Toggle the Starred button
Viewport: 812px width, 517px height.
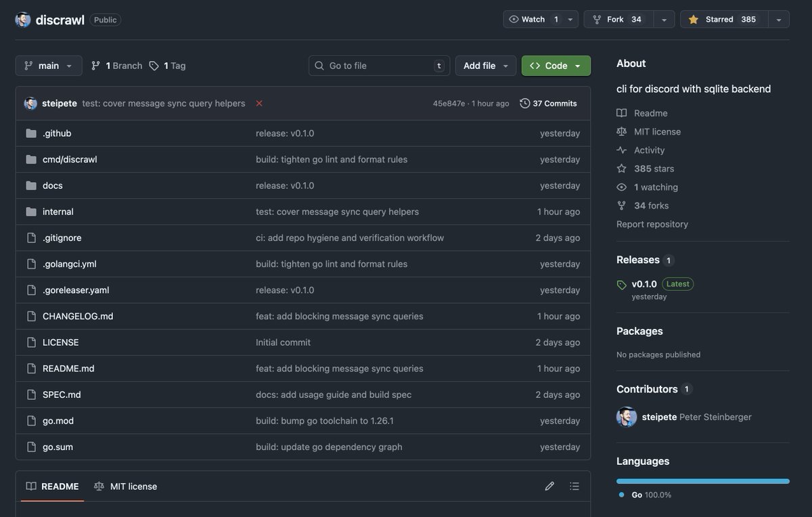[x=723, y=20]
